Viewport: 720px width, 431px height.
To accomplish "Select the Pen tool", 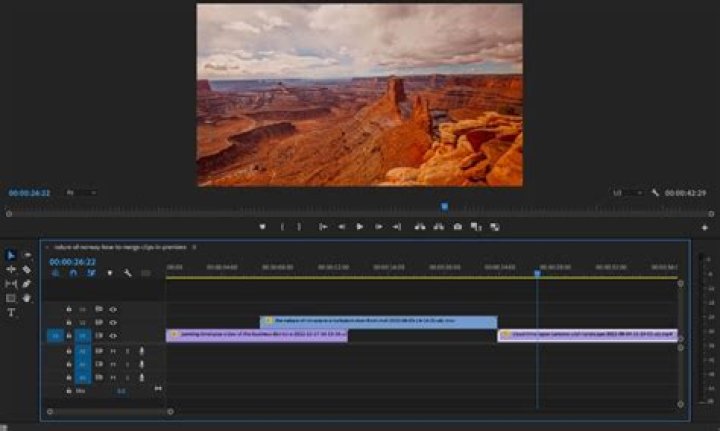I will coord(26,284).
